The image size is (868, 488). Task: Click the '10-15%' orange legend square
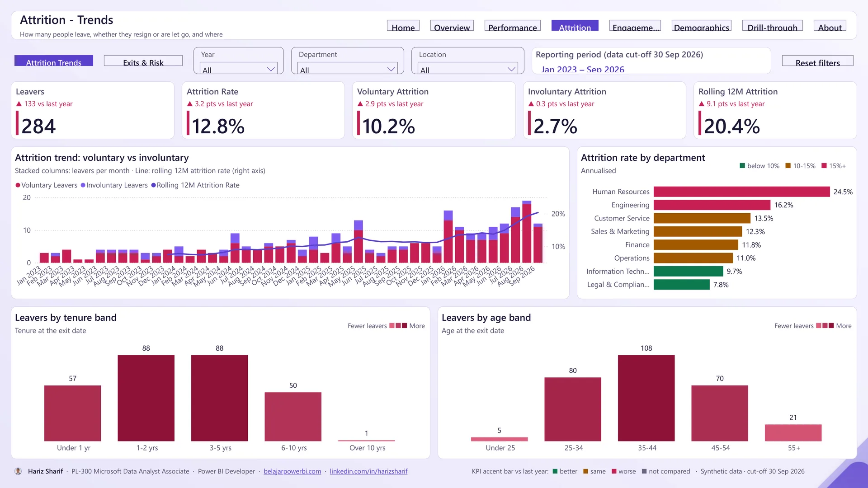point(788,166)
